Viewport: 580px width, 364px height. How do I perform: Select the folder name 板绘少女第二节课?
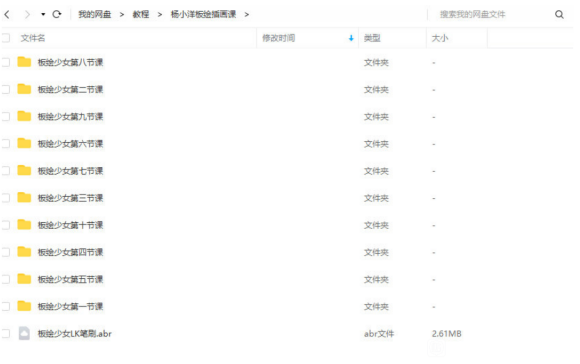pos(70,90)
